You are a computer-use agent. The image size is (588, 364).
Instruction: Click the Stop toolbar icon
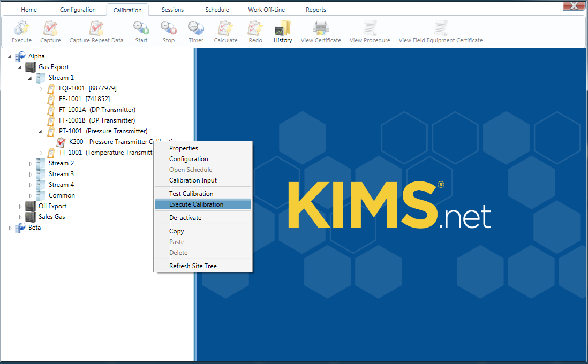pyautogui.click(x=168, y=28)
